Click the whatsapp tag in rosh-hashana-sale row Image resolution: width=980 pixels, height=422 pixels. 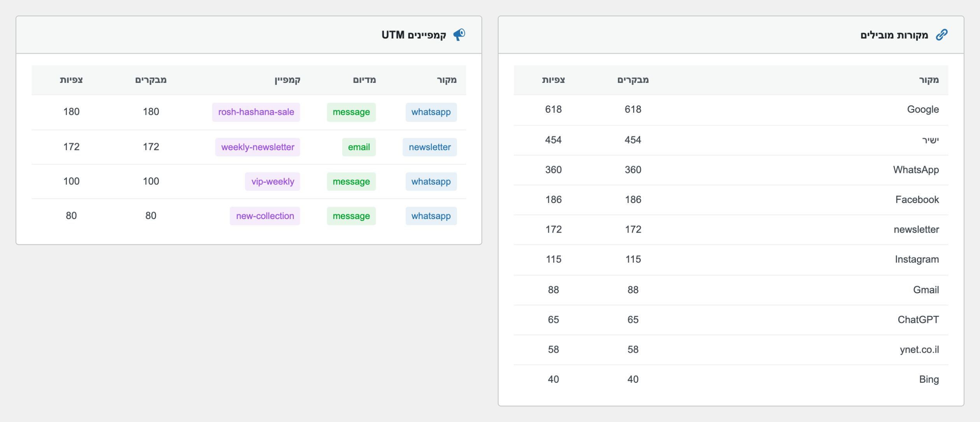(431, 112)
